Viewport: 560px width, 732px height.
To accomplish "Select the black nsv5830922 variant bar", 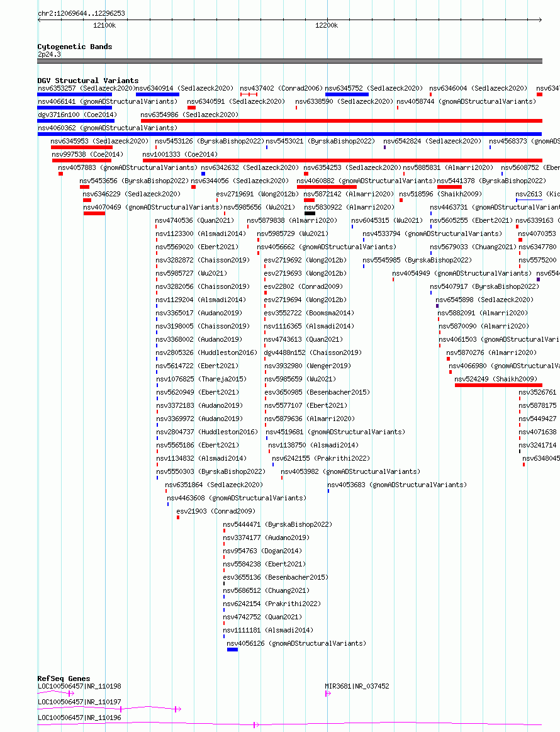I will [x=310, y=213].
